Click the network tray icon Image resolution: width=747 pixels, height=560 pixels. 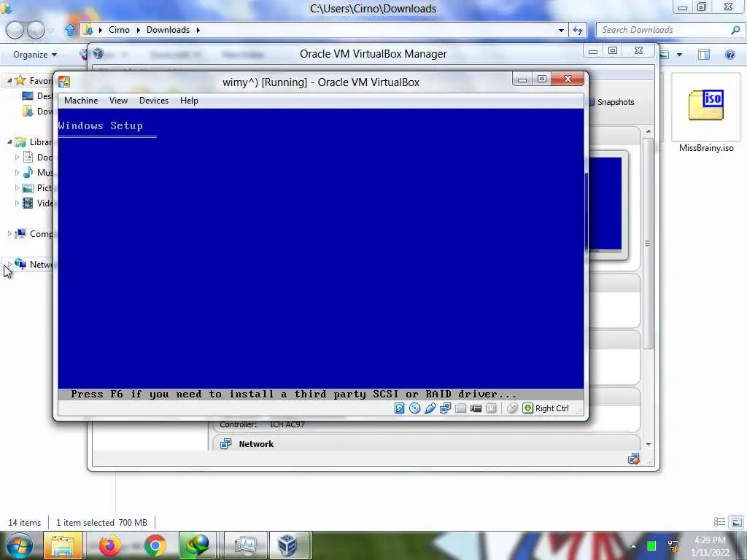pos(673,545)
